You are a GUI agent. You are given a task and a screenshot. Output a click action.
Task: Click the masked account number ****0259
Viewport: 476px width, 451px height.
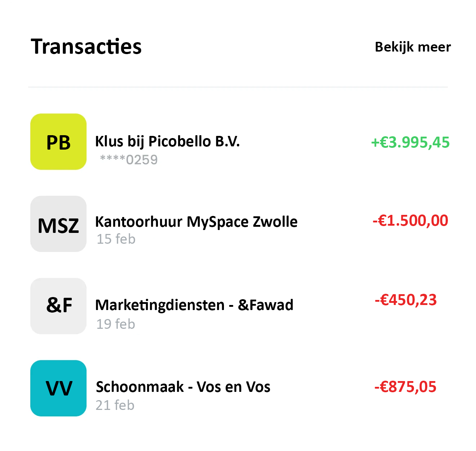pyautogui.click(x=129, y=160)
